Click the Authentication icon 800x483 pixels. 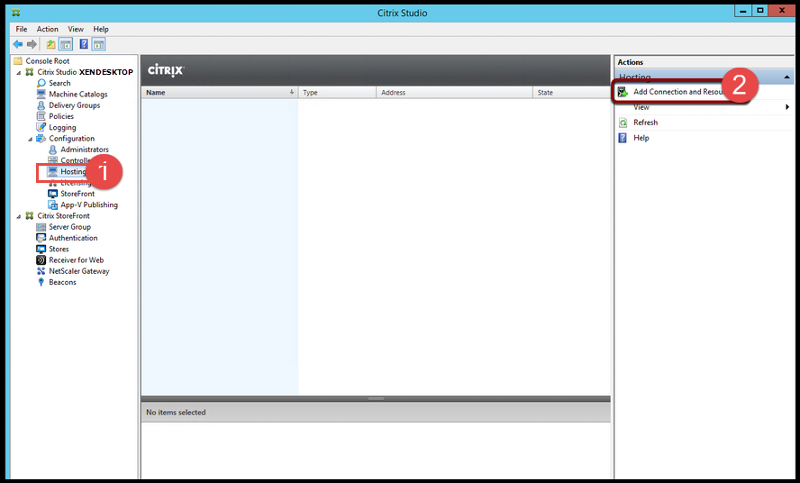[x=41, y=238]
